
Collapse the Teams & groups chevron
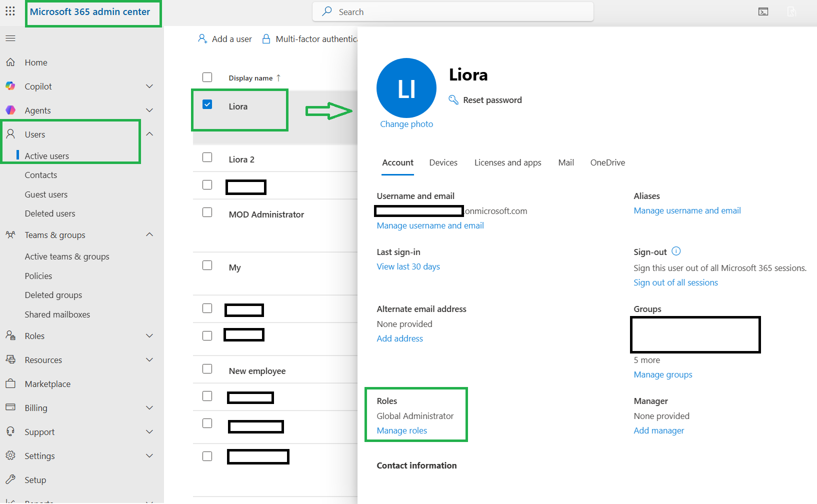(x=149, y=234)
